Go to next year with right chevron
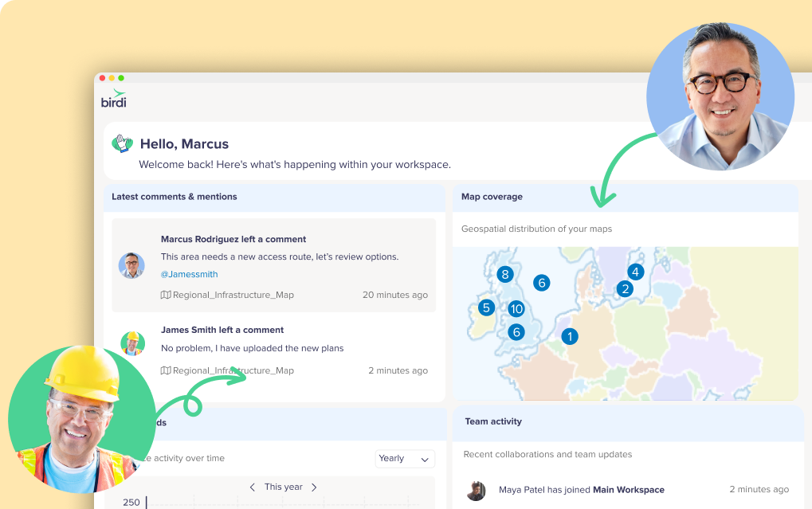 coord(314,487)
